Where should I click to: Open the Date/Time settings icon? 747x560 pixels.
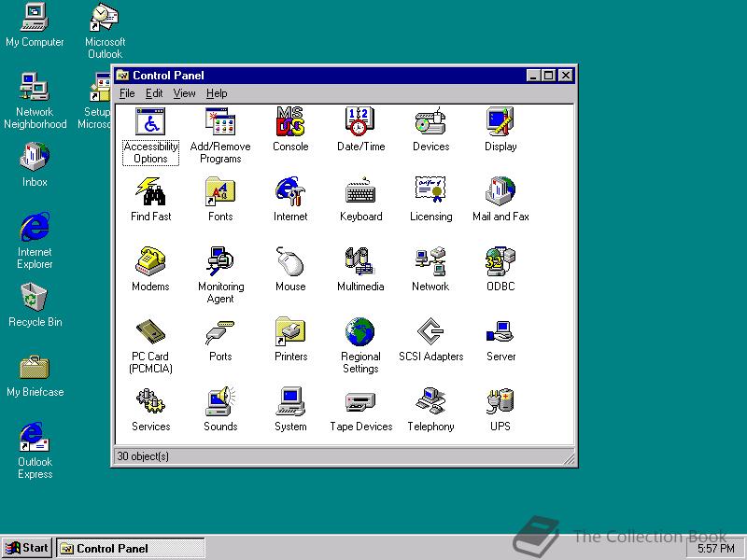(x=360, y=130)
